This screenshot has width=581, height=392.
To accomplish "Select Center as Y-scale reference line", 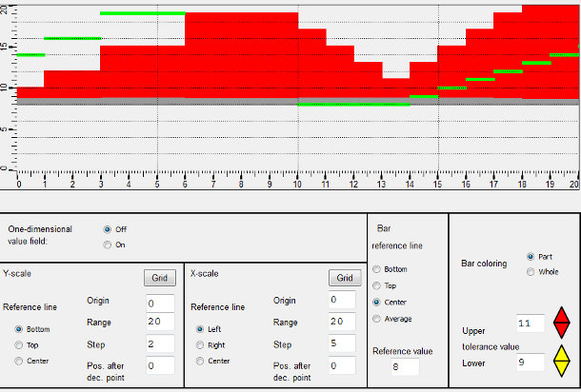I will 20,361.
